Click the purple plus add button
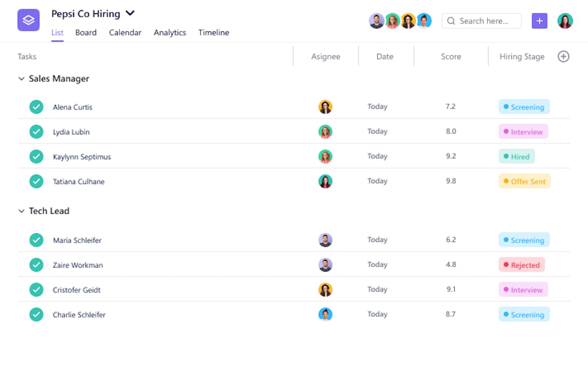The width and height of the screenshot is (588, 372). pos(539,21)
